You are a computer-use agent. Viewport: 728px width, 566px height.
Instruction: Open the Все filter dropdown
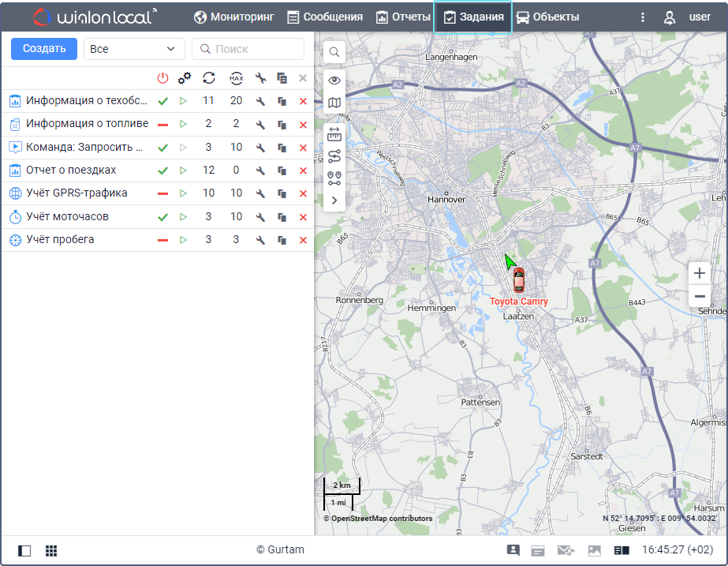[x=134, y=49]
